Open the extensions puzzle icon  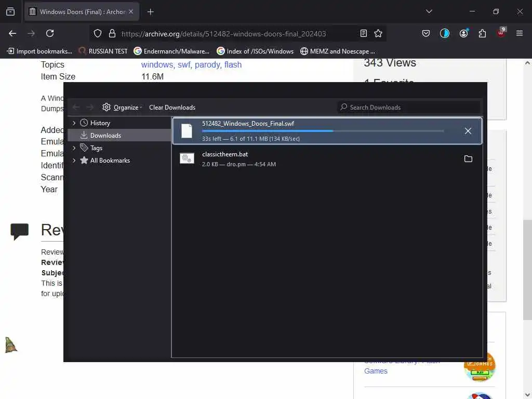(482, 33)
